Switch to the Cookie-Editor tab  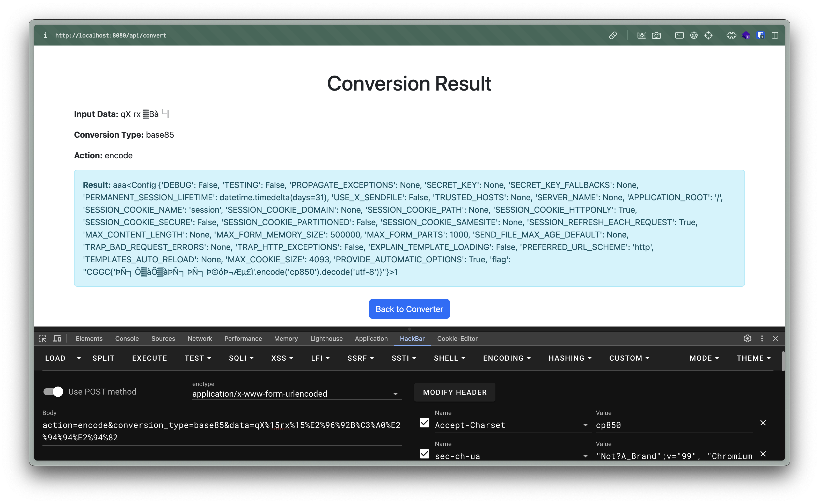pyautogui.click(x=457, y=338)
